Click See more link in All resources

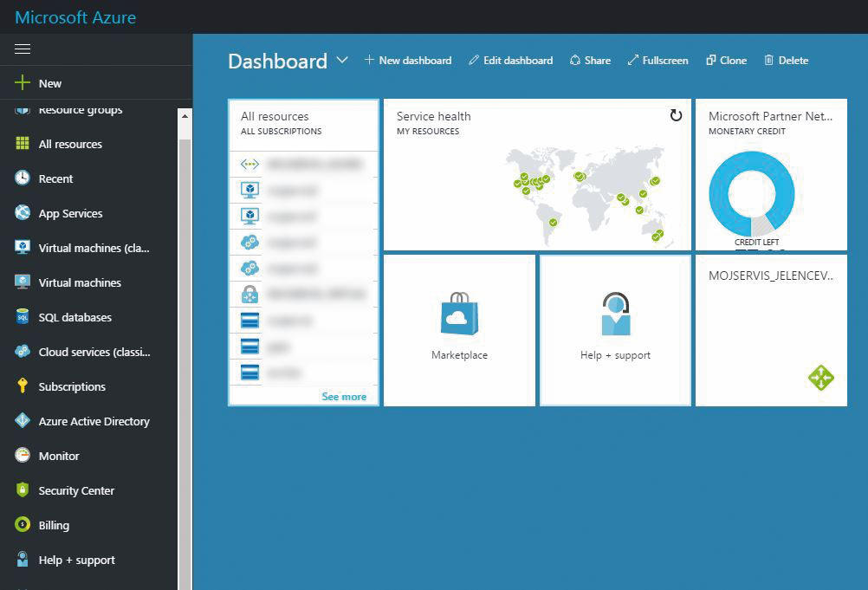point(344,396)
